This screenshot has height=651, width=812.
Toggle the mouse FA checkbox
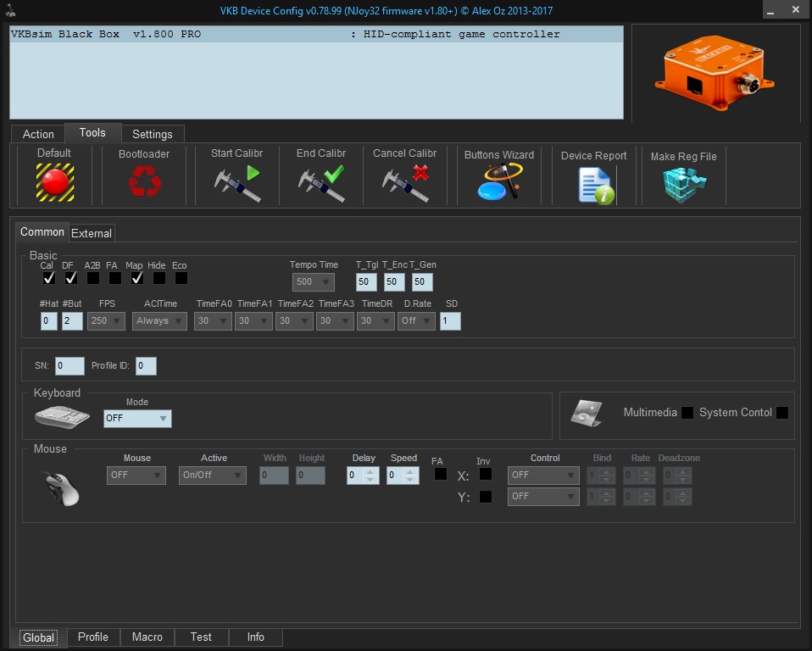[440, 474]
